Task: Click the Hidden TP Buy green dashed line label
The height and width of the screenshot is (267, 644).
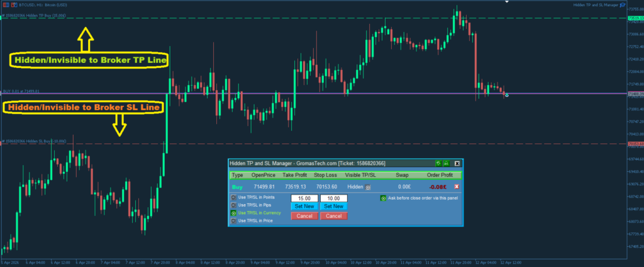Action: tap(35, 15)
